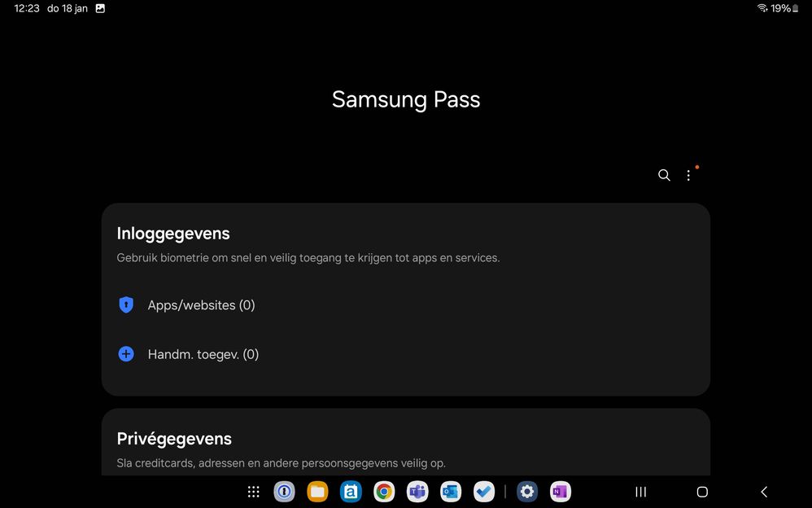Open search in Samsung Pass
This screenshot has width=812, height=508.
tap(664, 175)
